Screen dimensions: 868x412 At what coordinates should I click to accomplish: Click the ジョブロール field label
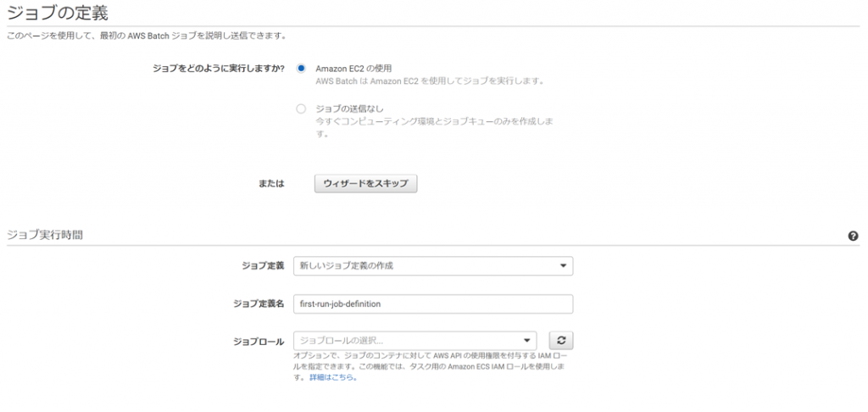(258, 341)
